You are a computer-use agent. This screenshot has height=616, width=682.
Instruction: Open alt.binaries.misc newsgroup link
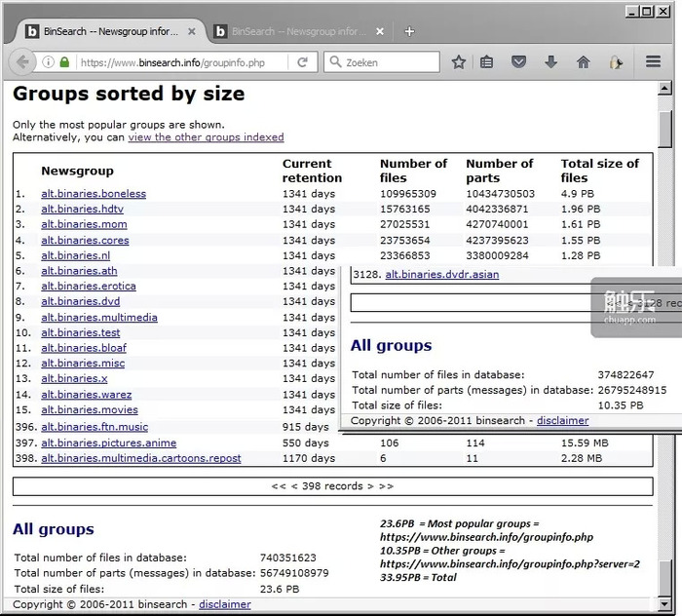click(83, 363)
